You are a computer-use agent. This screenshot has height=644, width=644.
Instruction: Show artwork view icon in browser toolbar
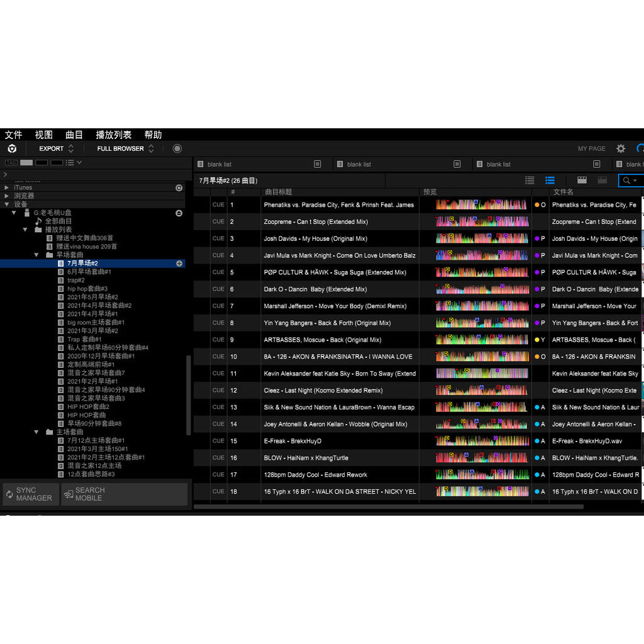pyautogui.click(x=582, y=180)
